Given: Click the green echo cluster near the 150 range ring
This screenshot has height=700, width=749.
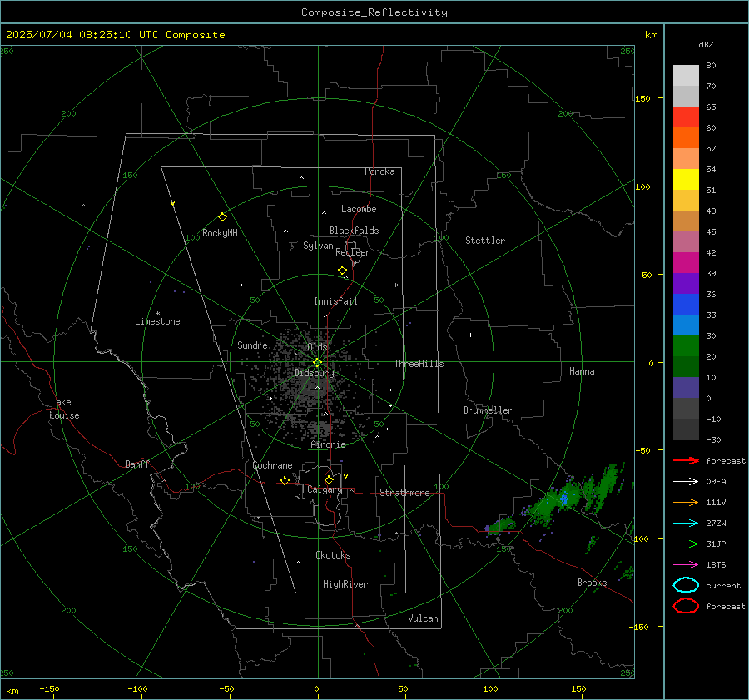Looking at the screenshot, I should (x=503, y=524).
